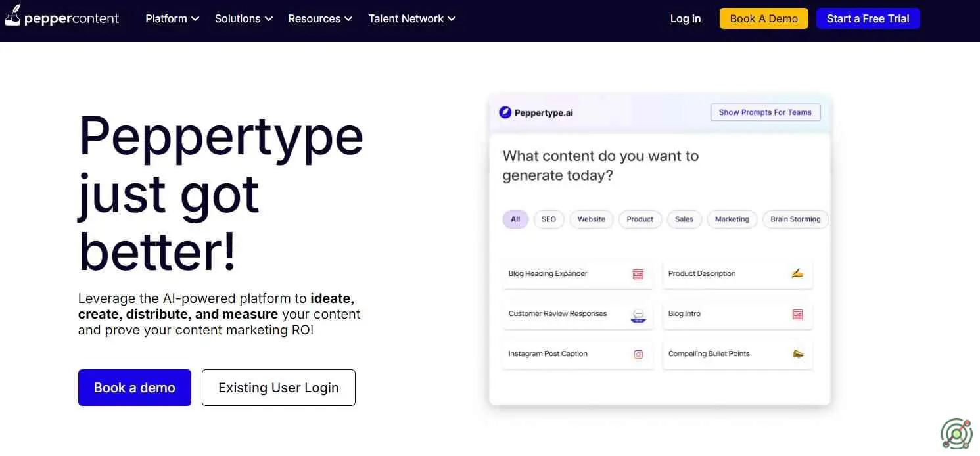This screenshot has width=980, height=456.
Task: Click the Customer Review Responses icon
Action: pyautogui.click(x=638, y=315)
